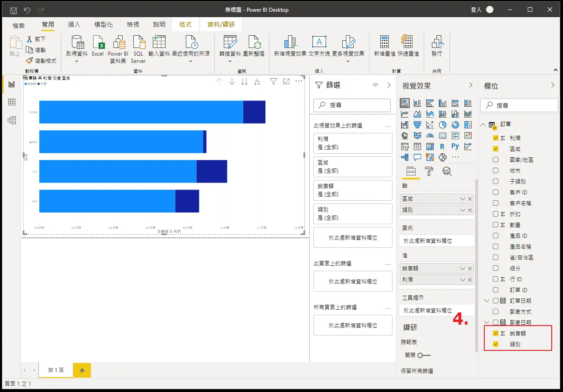
Task: Turn on the 跨報表 drillthrough toggle
Action: [424, 355]
